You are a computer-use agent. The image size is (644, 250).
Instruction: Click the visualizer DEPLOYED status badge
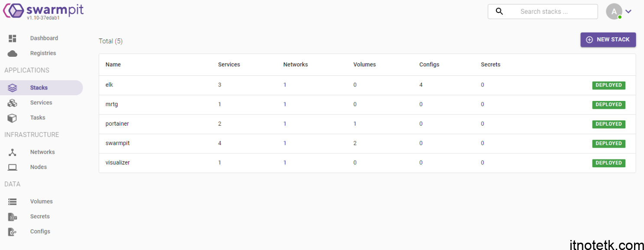tap(608, 163)
